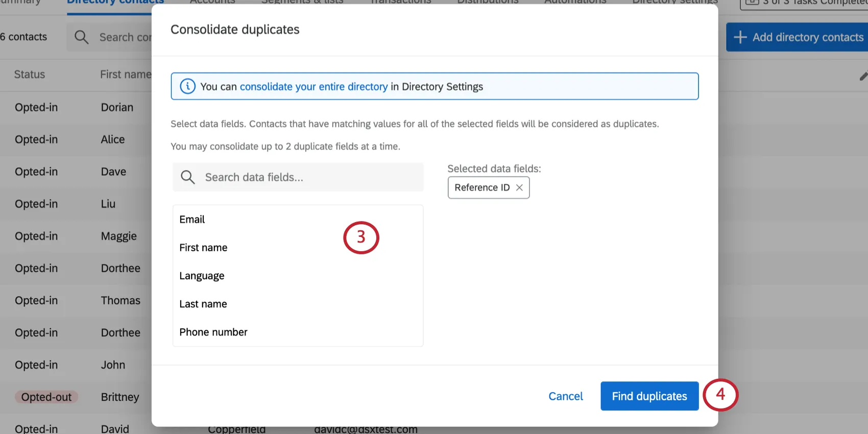868x434 pixels.
Task: Select Last name in the fields list
Action: click(203, 304)
